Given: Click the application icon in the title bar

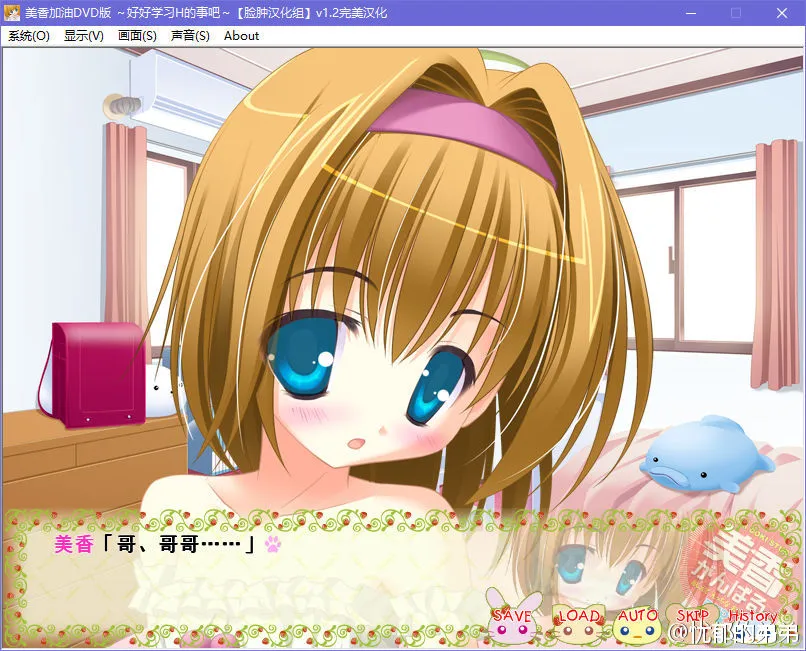Looking at the screenshot, I should (x=13, y=13).
